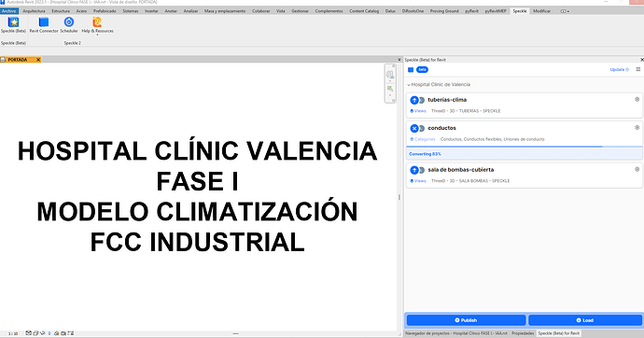Click the beta badge in Speckle panel

coord(422,70)
